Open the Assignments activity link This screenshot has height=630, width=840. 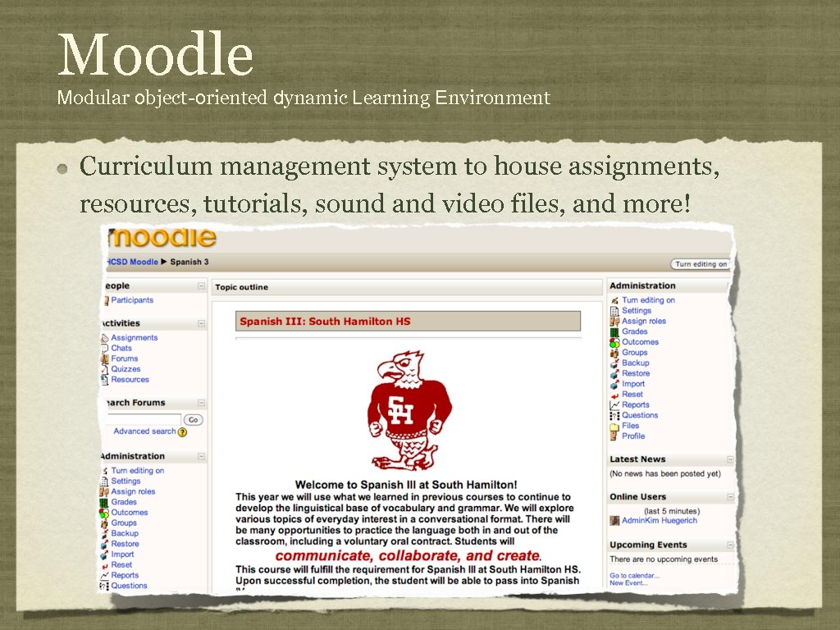pyautogui.click(x=135, y=337)
